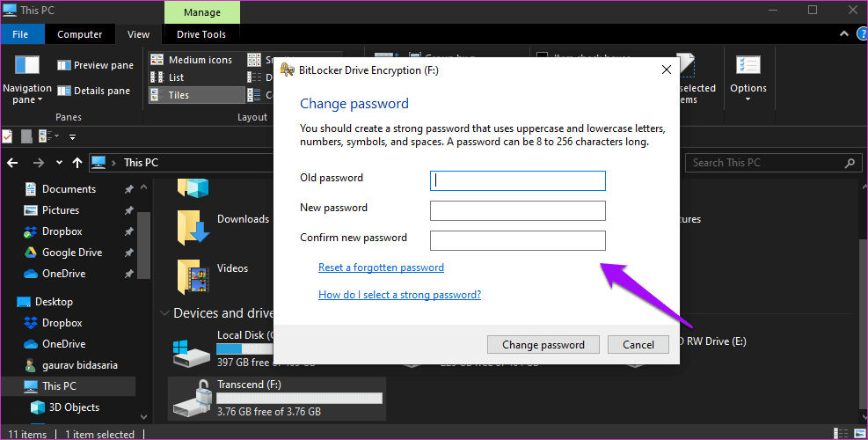
Task: Open Local Disk C drive icon
Action: tap(192, 354)
